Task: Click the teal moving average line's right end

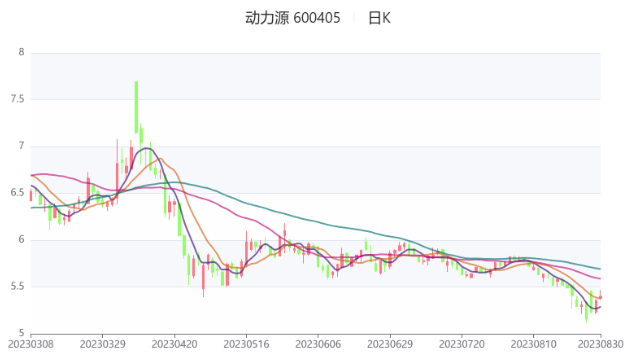Action: (x=600, y=268)
